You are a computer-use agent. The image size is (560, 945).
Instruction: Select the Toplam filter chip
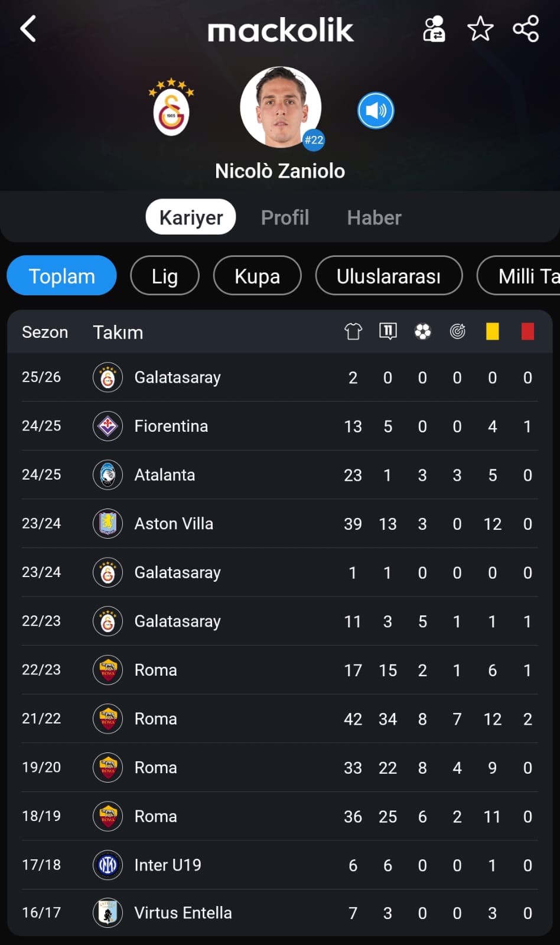click(61, 276)
